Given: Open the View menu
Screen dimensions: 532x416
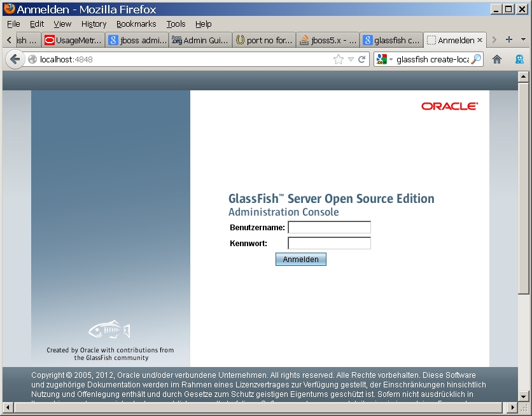Looking at the screenshot, I should click(62, 24).
